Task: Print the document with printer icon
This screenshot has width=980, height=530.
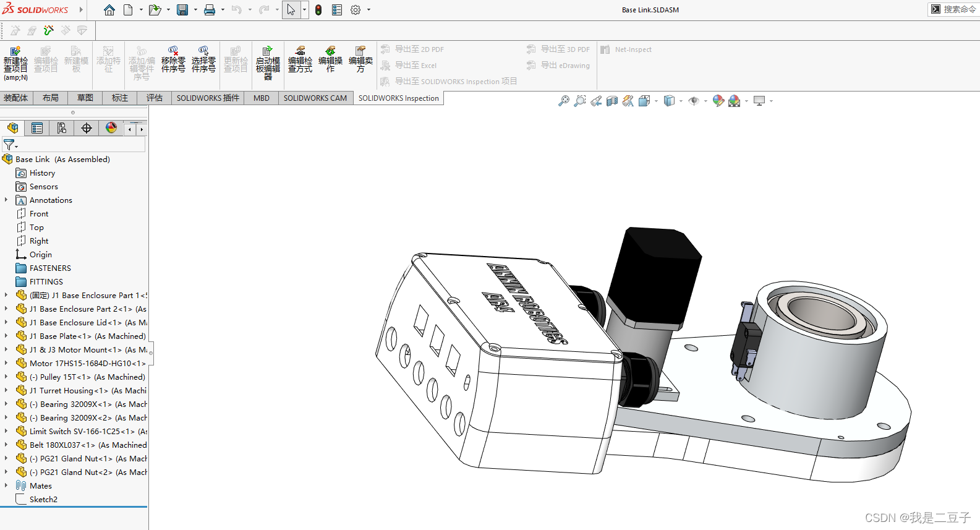Action: point(210,10)
